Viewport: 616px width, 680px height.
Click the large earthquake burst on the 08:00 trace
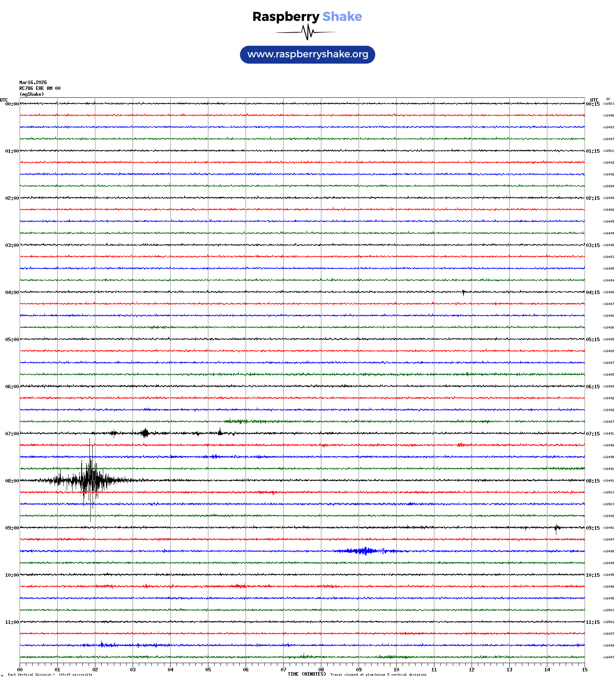(x=90, y=480)
